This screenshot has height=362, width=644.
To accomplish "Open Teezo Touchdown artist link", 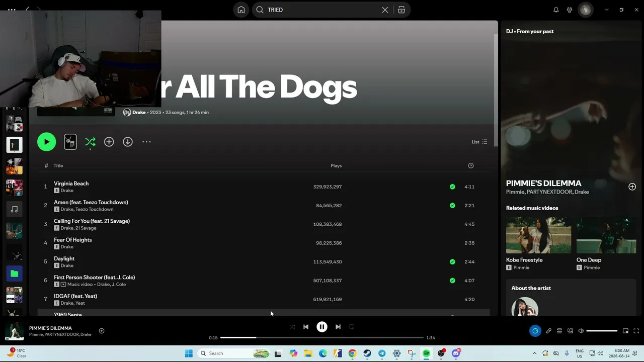I will [95, 209].
